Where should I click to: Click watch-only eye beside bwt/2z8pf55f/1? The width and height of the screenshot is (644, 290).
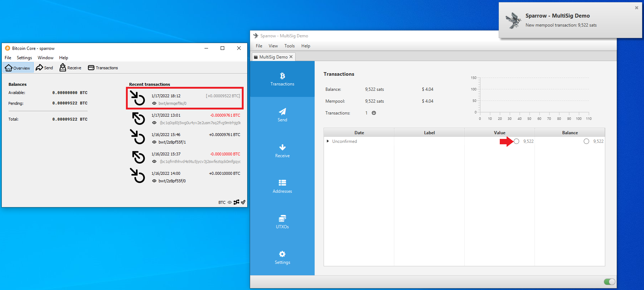coord(154,142)
